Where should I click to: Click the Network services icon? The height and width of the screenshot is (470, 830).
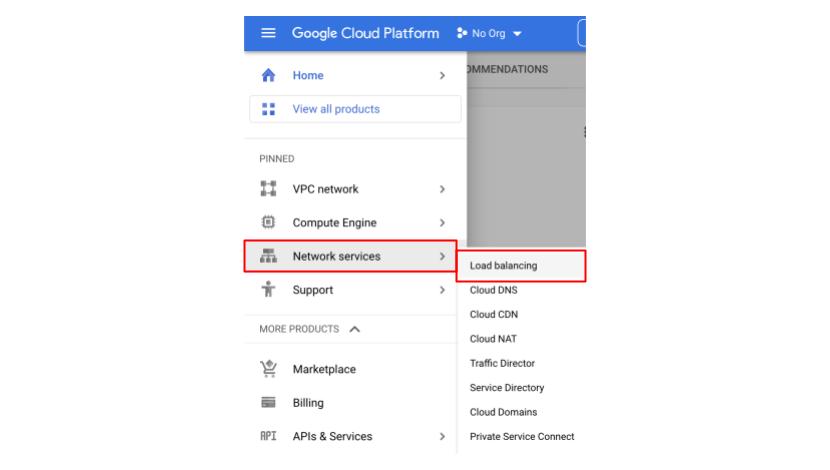(x=268, y=256)
